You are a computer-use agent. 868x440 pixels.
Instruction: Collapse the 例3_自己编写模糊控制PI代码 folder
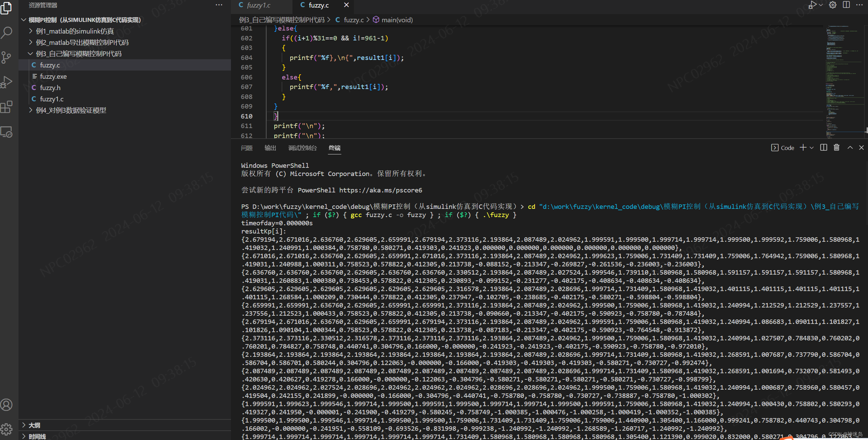pos(78,54)
